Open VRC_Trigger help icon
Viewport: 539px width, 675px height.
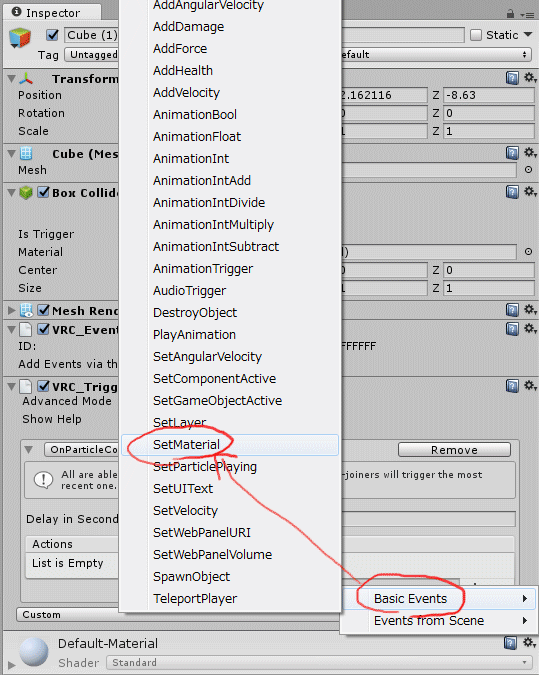click(512, 386)
